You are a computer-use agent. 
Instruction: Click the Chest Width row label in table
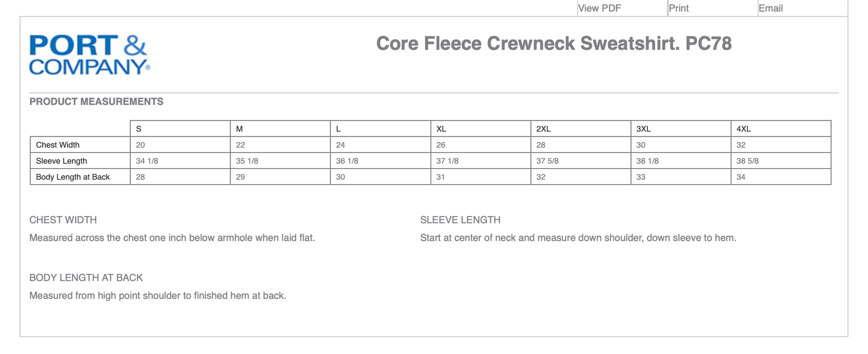point(58,145)
